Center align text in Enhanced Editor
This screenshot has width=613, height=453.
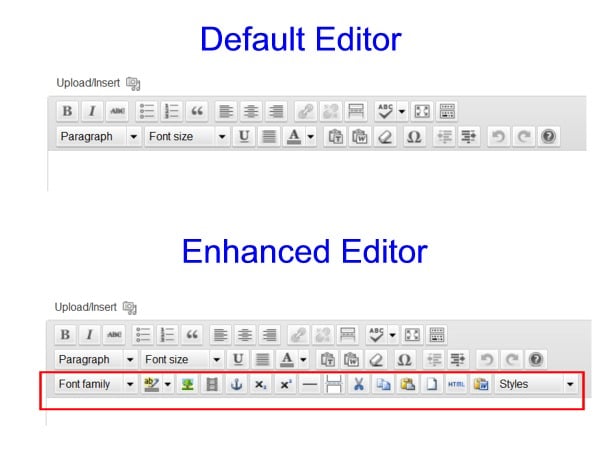click(x=245, y=335)
